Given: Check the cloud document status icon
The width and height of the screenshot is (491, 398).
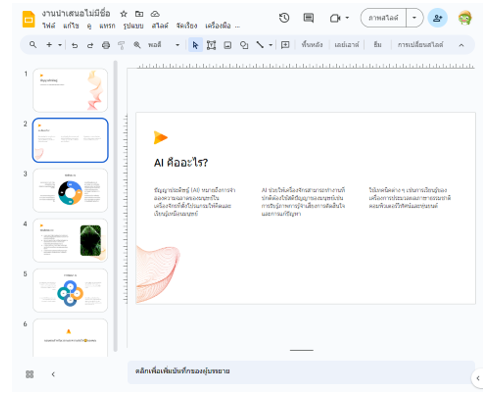Looking at the screenshot, I should click(155, 14).
